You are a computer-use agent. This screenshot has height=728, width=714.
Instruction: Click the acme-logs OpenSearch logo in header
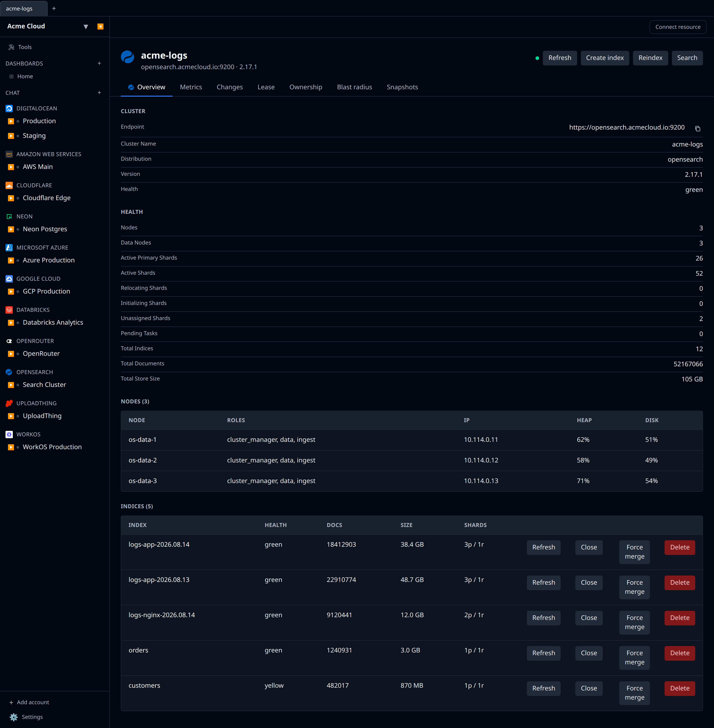point(127,57)
